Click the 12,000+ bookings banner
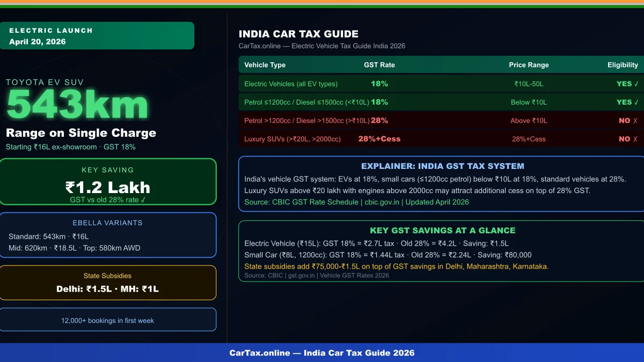644x362 pixels. click(108, 319)
